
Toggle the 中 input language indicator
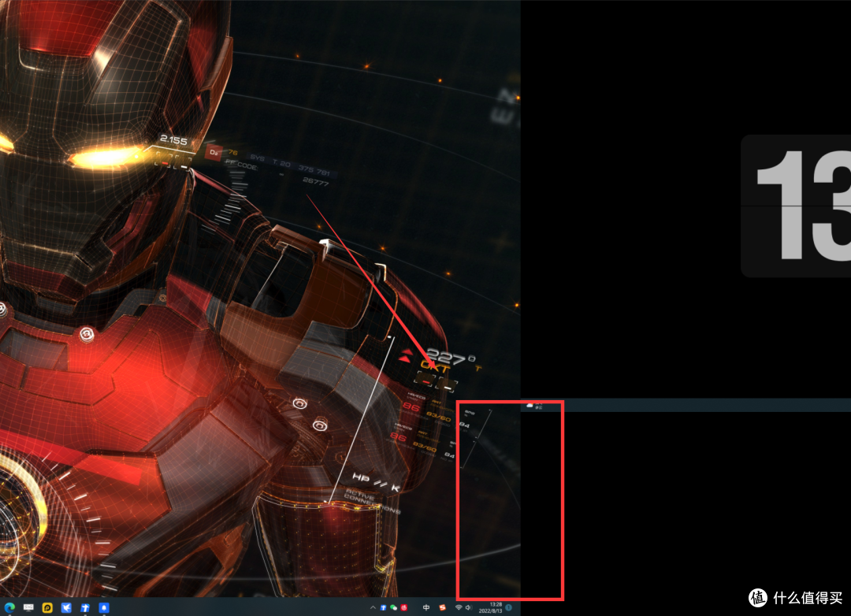pyautogui.click(x=426, y=607)
